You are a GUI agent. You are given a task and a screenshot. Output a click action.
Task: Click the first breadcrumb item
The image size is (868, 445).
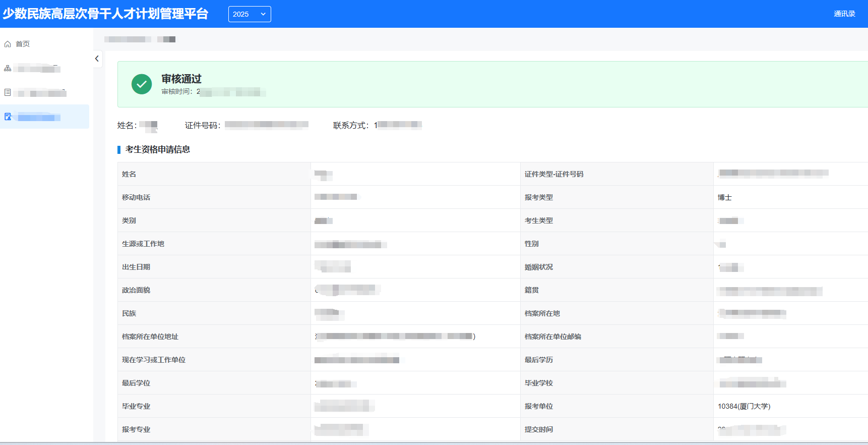coord(127,39)
